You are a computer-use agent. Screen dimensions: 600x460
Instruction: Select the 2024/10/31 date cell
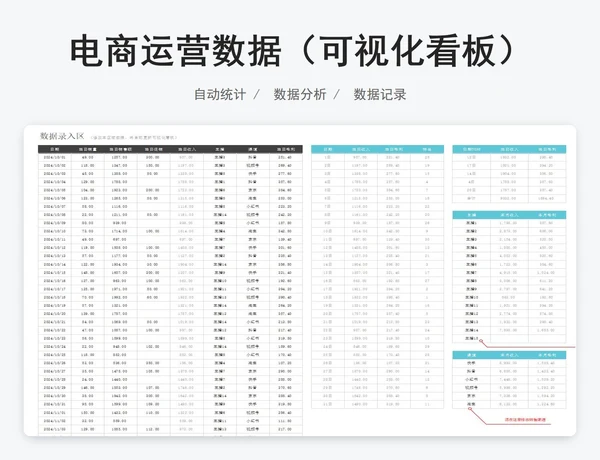coord(55,404)
